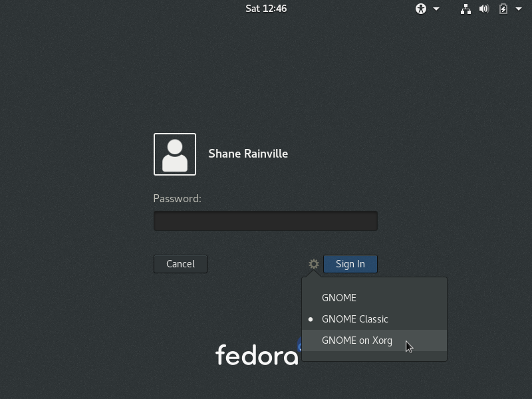Click the Password: label text
This screenshot has height=399, width=532.
point(177,198)
